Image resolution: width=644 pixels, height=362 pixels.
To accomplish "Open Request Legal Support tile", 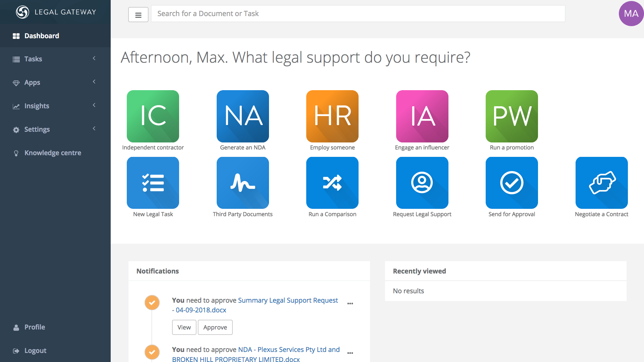I will click(422, 183).
